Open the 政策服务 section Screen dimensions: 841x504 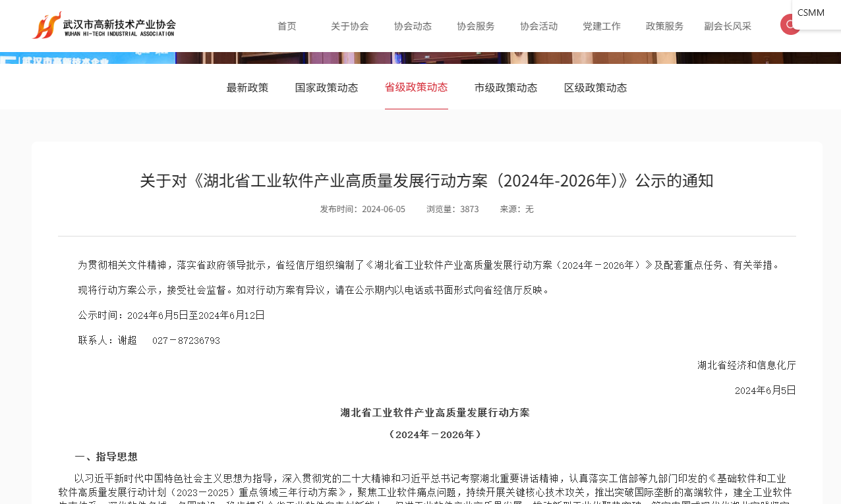664,26
